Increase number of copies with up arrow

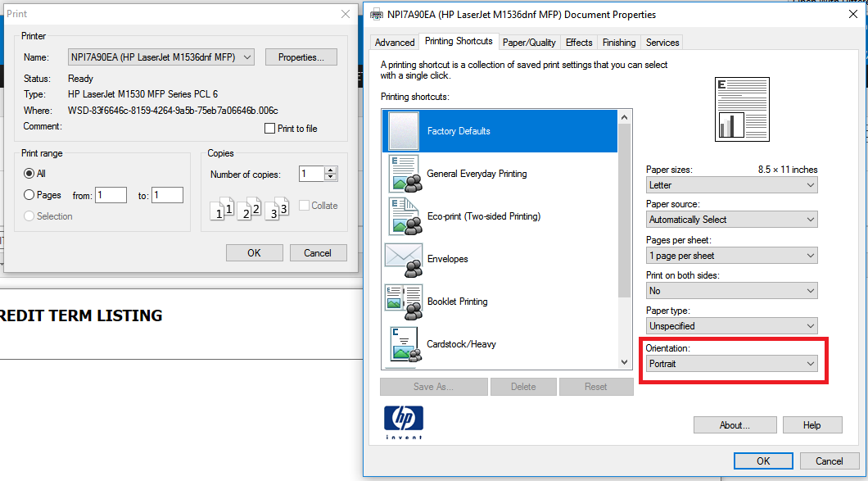331,170
